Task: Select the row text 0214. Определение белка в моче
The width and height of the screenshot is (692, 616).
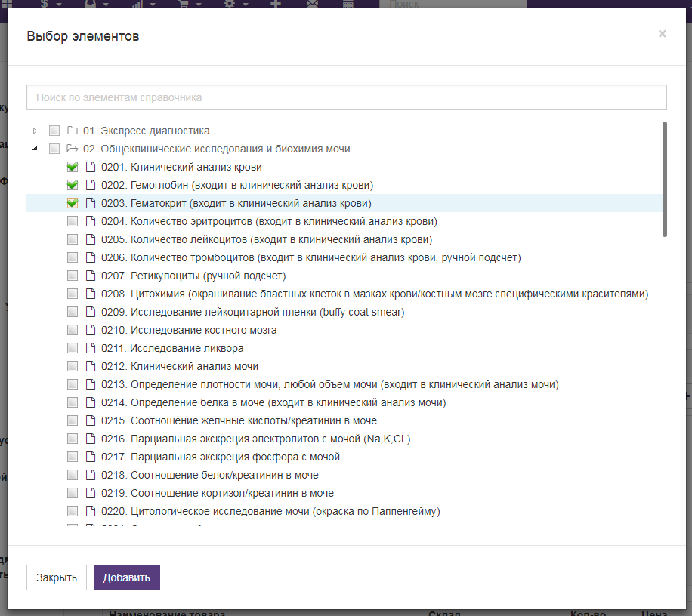Action: pos(273,402)
